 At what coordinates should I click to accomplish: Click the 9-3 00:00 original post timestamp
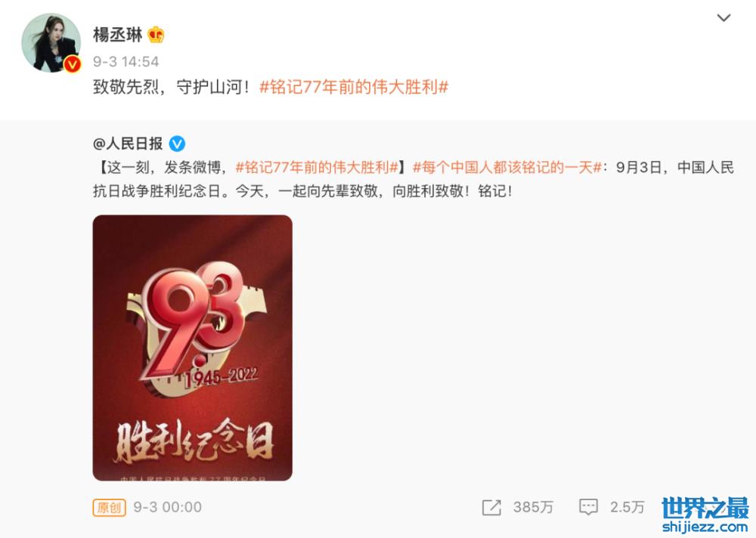[x=167, y=507]
